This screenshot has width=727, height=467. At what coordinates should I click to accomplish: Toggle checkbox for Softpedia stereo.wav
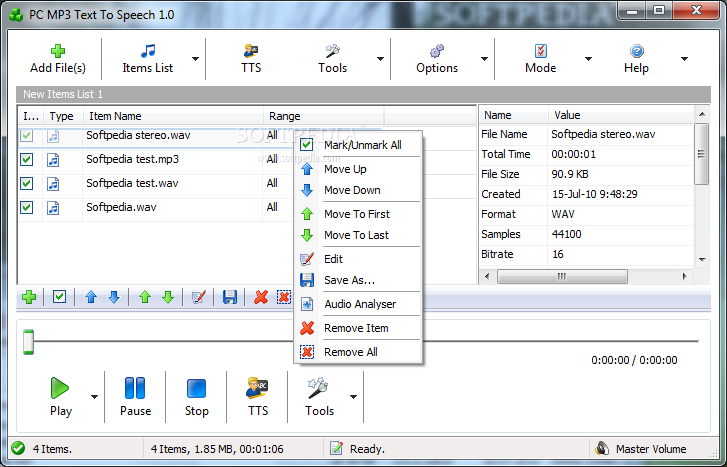click(27, 136)
